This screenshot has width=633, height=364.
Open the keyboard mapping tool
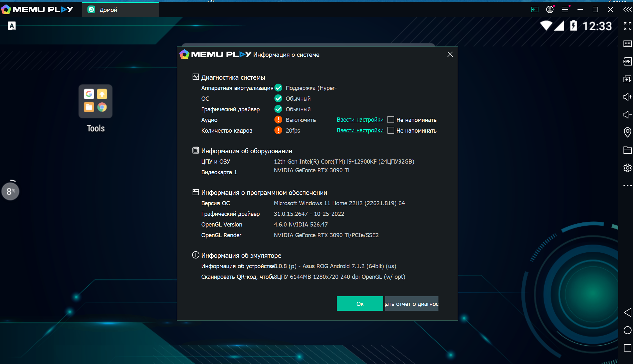pos(628,44)
